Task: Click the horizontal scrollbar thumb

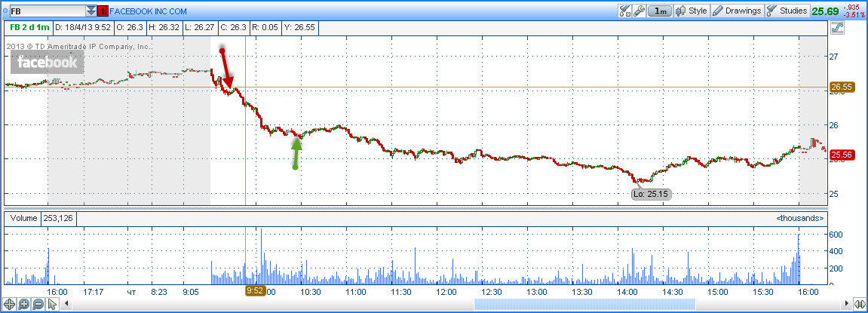Action: pyautogui.click(x=584, y=304)
